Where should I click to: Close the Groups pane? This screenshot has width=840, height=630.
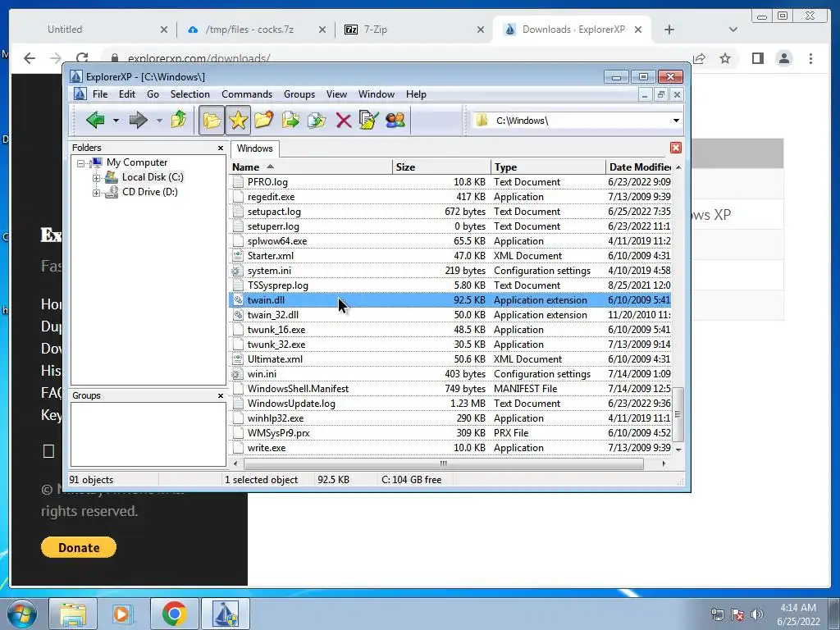[220, 396]
